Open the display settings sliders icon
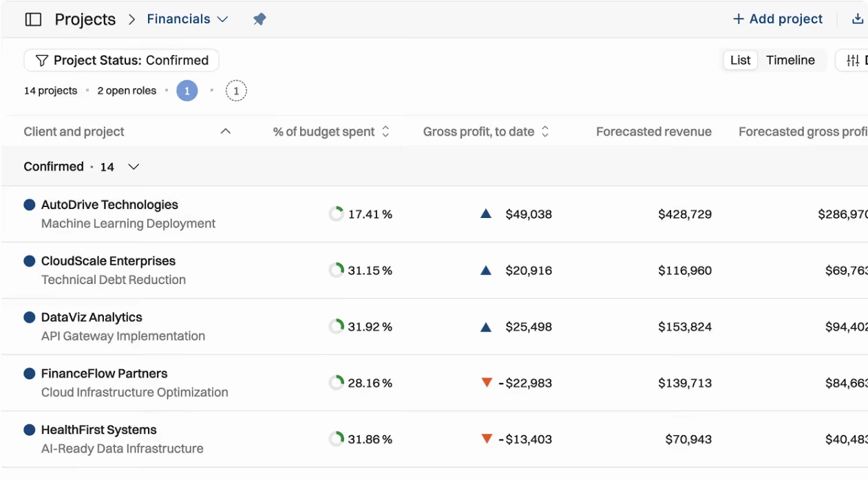This screenshot has width=868, height=480. (x=853, y=61)
